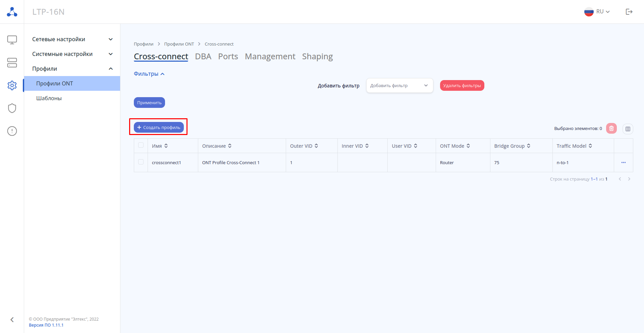644x333 pixels.
Task: Collapse the Фильтры section
Action: click(149, 74)
